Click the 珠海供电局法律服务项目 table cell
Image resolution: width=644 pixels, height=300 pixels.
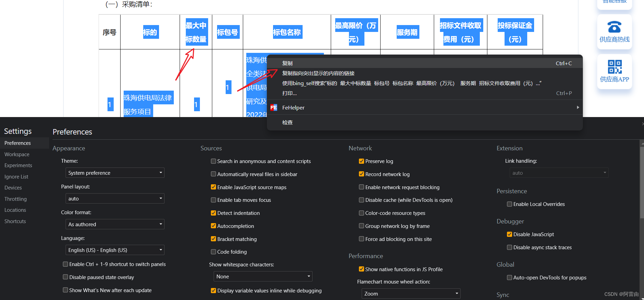(148, 104)
